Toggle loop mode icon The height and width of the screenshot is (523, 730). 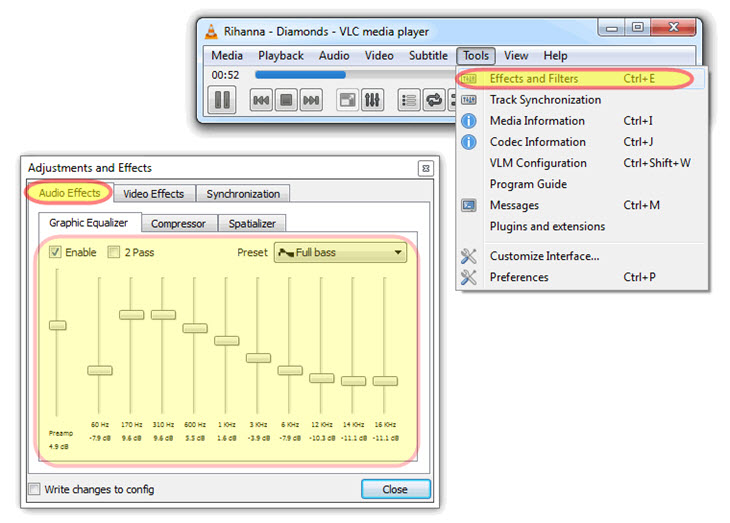click(x=434, y=100)
